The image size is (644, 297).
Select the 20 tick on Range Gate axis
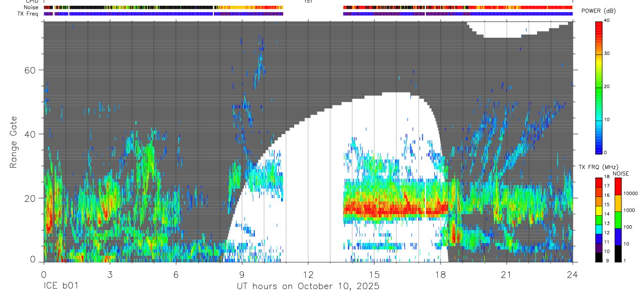[29, 198]
